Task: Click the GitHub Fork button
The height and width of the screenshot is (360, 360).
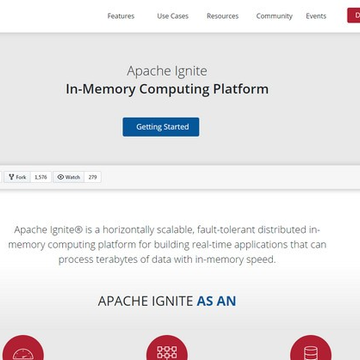Action: 17,177
